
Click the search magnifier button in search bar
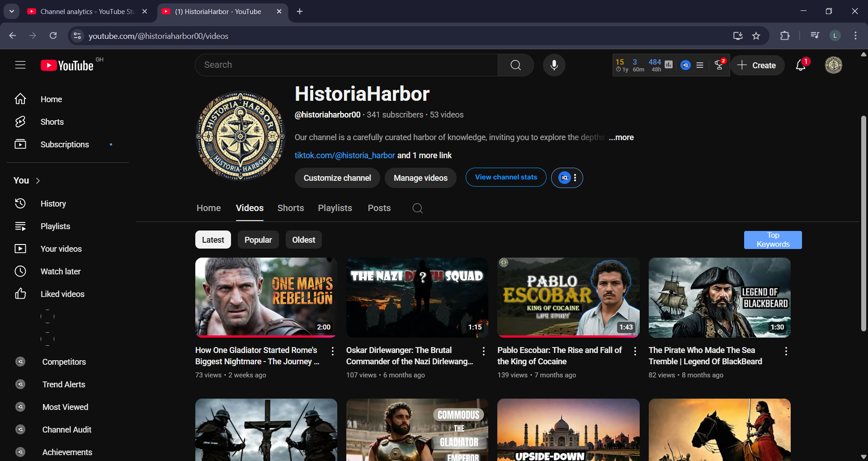[515, 65]
